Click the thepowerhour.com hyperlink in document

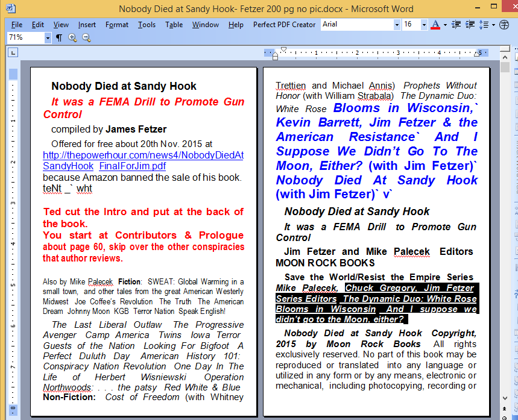(x=144, y=155)
